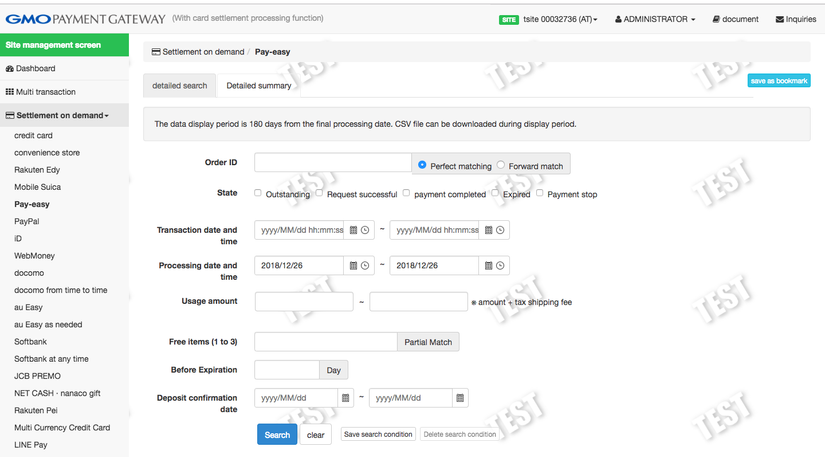Click clock icon on Transaction end date
The image size is (825, 457).
[x=500, y=230]
